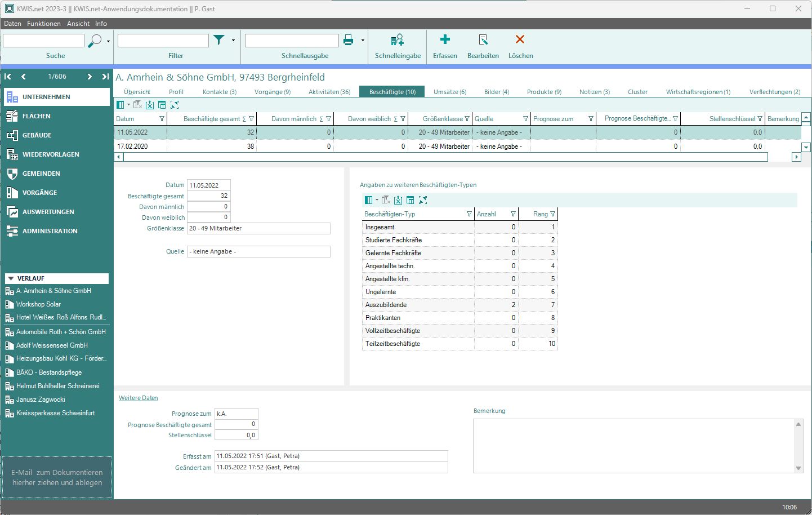Open Größenklasse column filter
The width and height of the screenshot is (812, 515).
click(467, 119)
